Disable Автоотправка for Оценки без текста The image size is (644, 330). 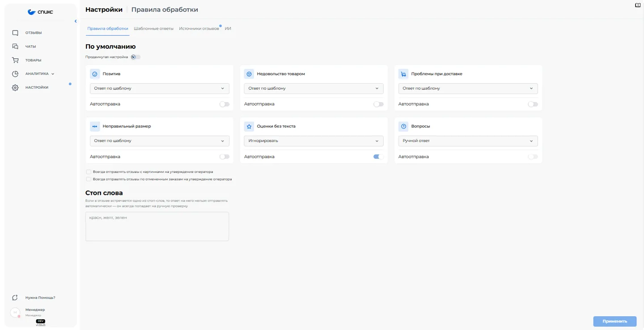378,157
